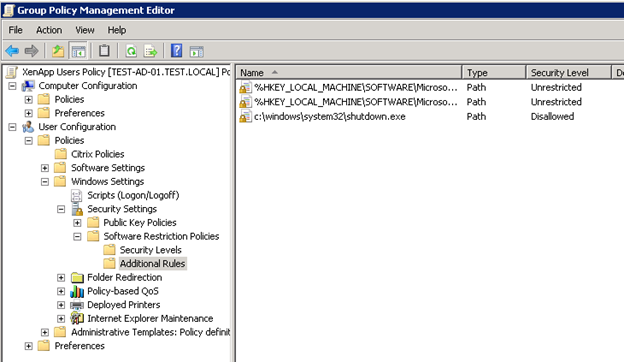Open the Help menu
This screenshot has width=624, height=362.
117,30
